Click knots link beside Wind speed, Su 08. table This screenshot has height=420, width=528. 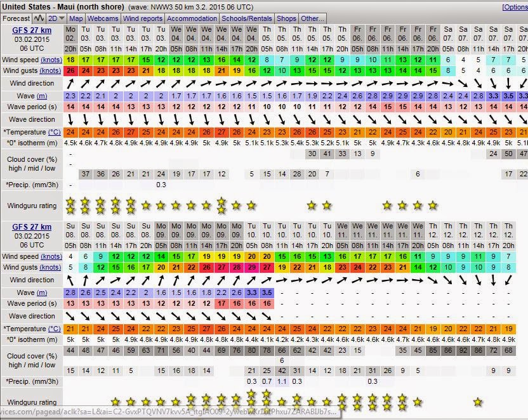tap(51, 256)
